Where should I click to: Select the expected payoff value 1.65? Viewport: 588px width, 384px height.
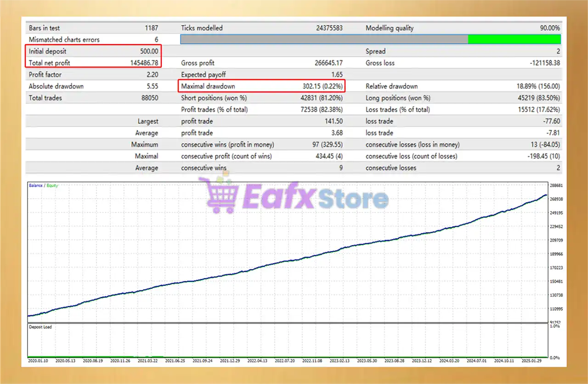point(337,75)
